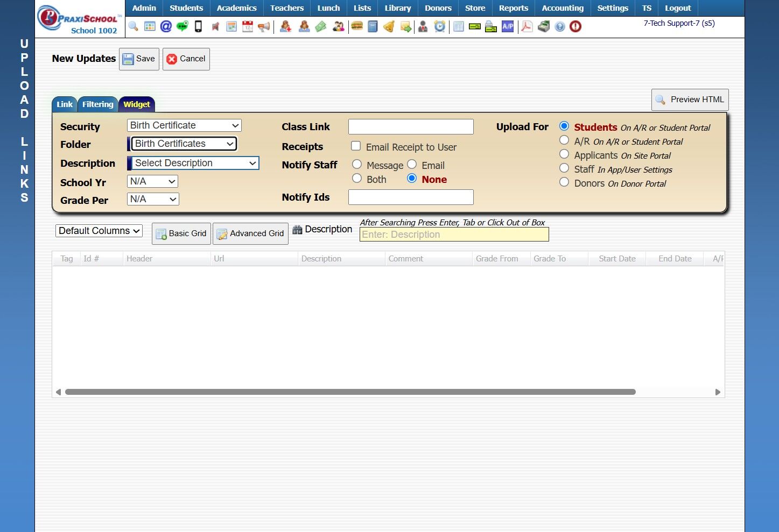The width and height of the screenshot is (779, 532).
Task: Click the red exclamation alert icon
Action: click(x=576, y=26)
